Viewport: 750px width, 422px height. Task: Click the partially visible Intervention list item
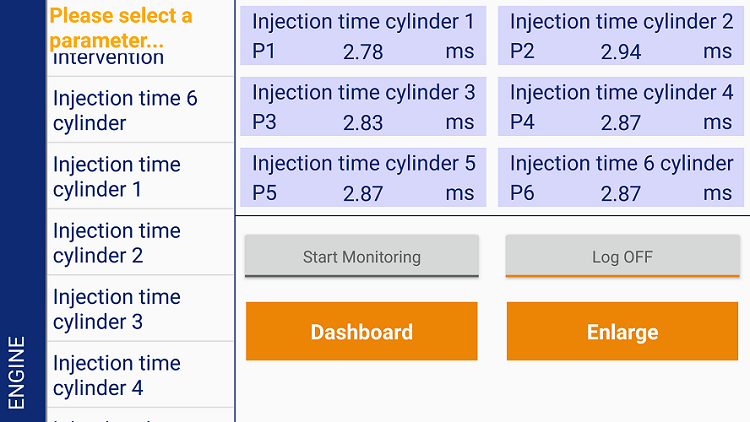point(140,60)
